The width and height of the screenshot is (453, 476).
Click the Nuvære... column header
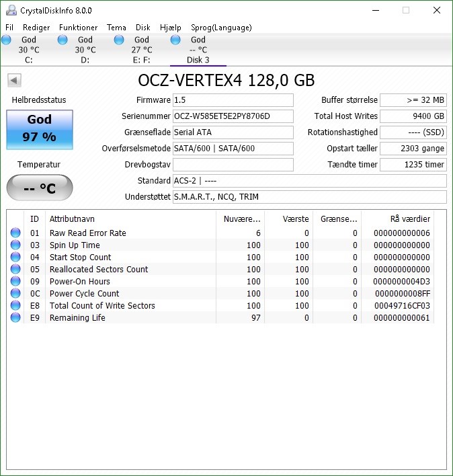point(241,219)
